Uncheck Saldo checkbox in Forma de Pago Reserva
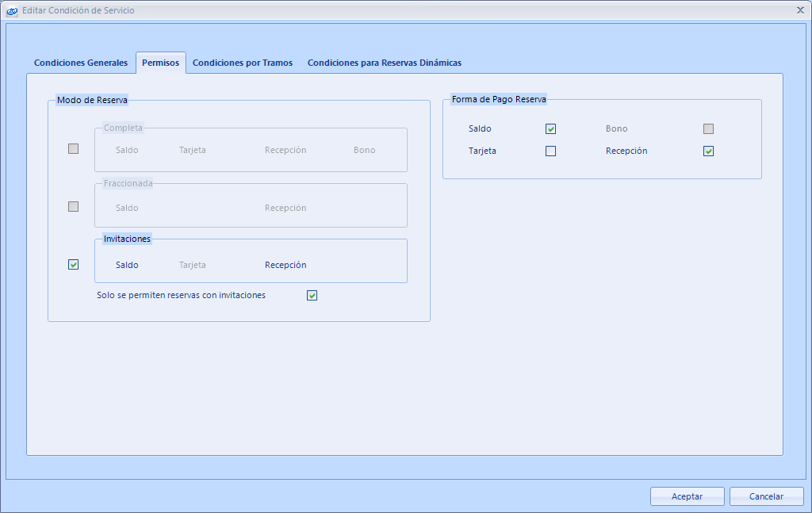Image resolution: width=812 pixels, height=513 pixels. 551,129
